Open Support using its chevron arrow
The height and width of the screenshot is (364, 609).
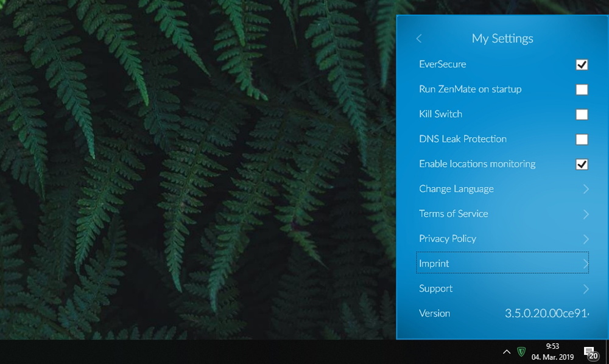tap(586, 289)
